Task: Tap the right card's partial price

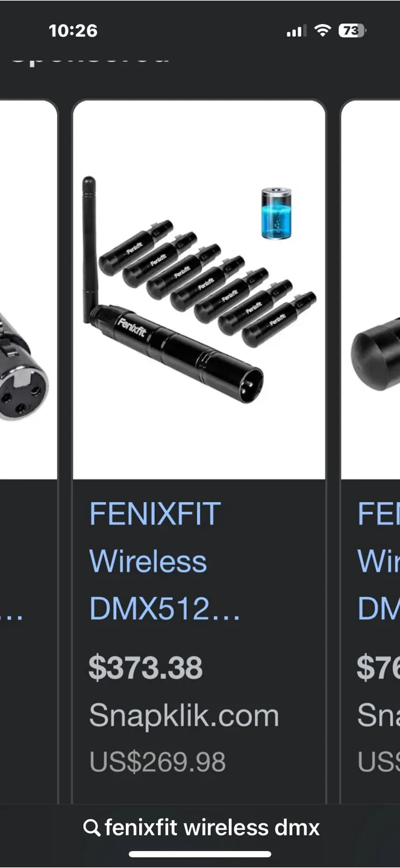Action: click(x=378, y=668)
